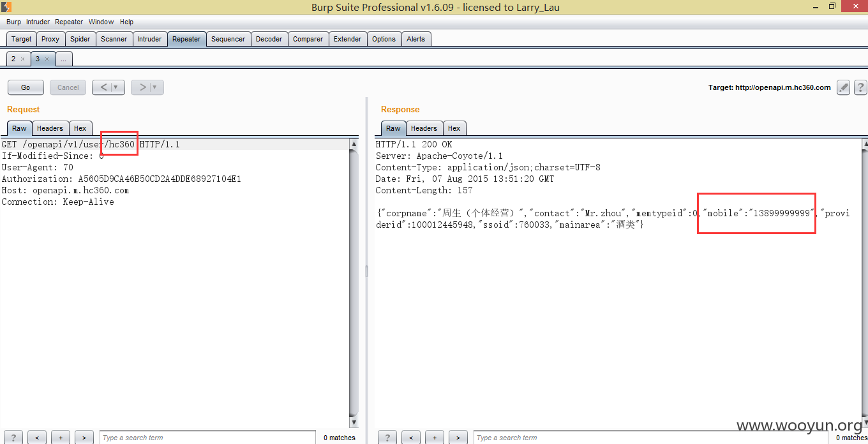Select the Response Hex tab
The width and height of the screenshot is (868, 444).
click(x=454, y=128)
